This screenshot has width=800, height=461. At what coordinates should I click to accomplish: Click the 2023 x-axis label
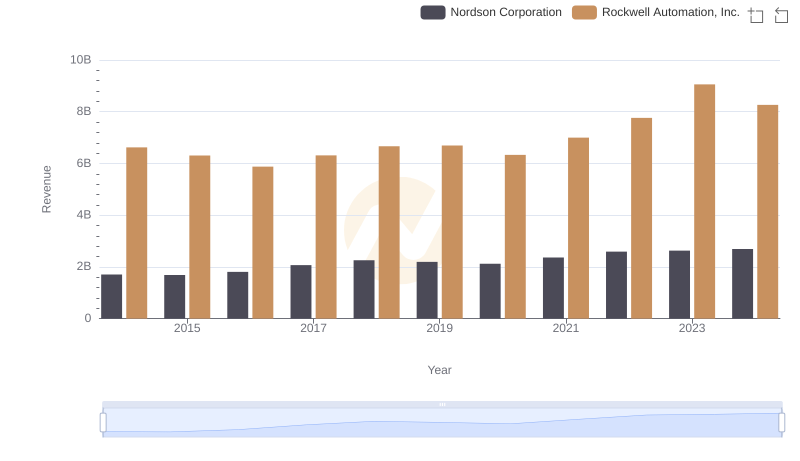coord(692,328)
